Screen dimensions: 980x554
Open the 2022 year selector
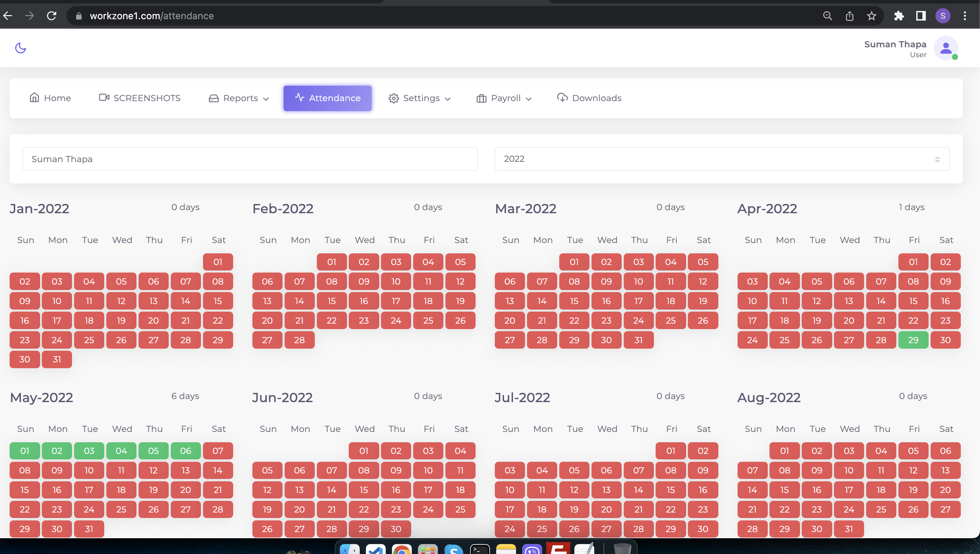[x=721, y=159]
